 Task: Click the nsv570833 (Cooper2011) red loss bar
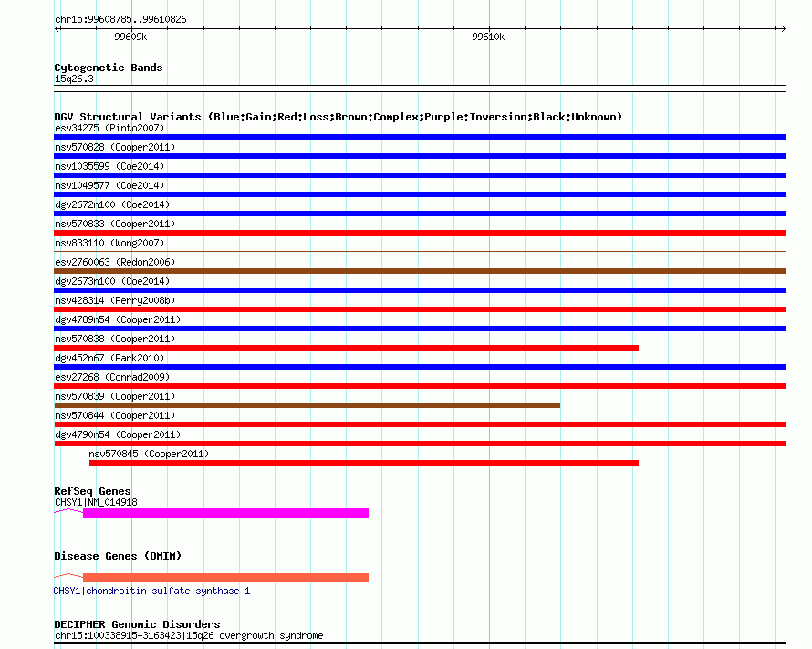tap(420, 233)
